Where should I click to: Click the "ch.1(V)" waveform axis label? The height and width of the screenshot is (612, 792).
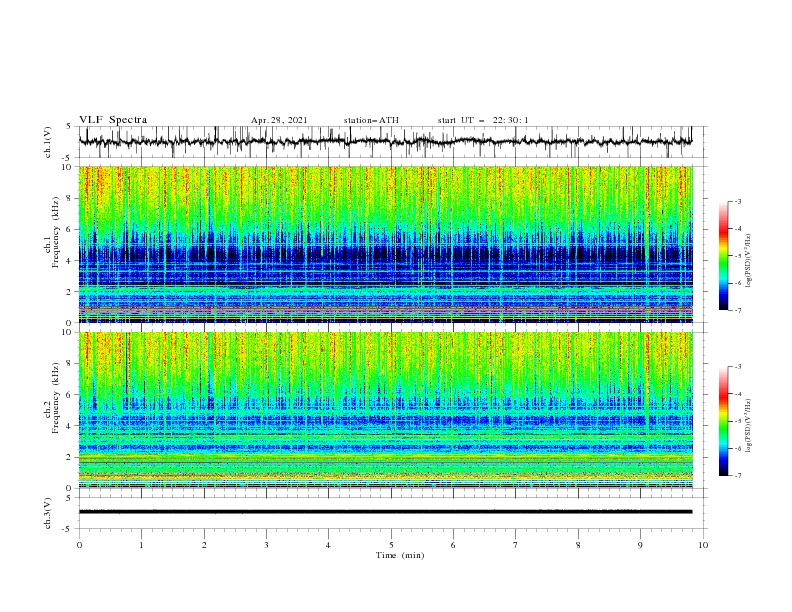[x=48, y=142]
